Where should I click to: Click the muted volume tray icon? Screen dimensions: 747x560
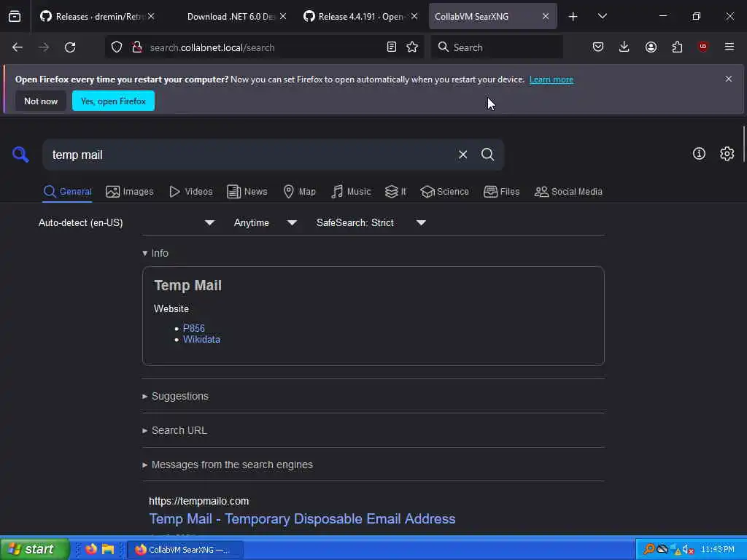click(x=688, y=550)
